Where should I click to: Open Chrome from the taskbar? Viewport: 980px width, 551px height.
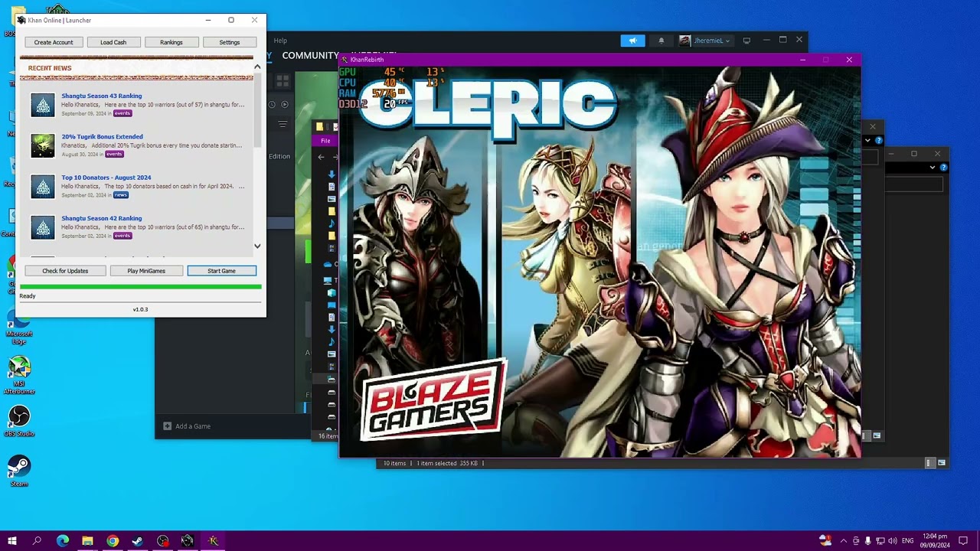[x=113, y=541]
